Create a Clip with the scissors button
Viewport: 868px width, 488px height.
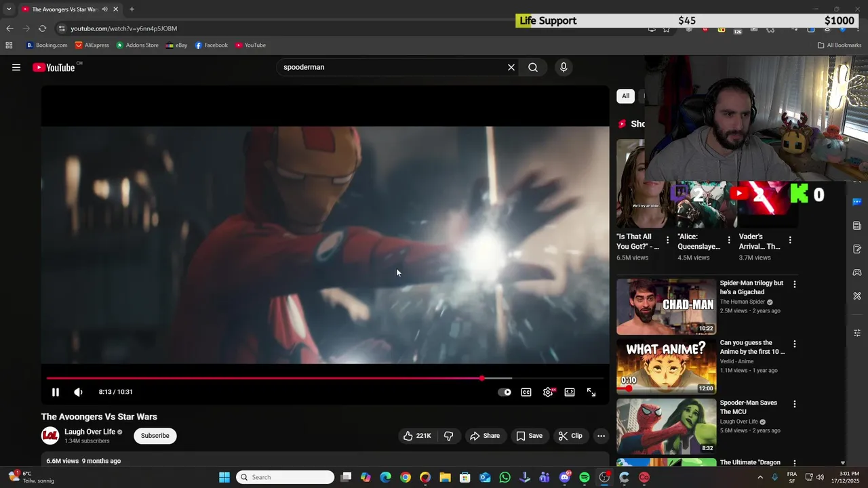coord(570,436)
